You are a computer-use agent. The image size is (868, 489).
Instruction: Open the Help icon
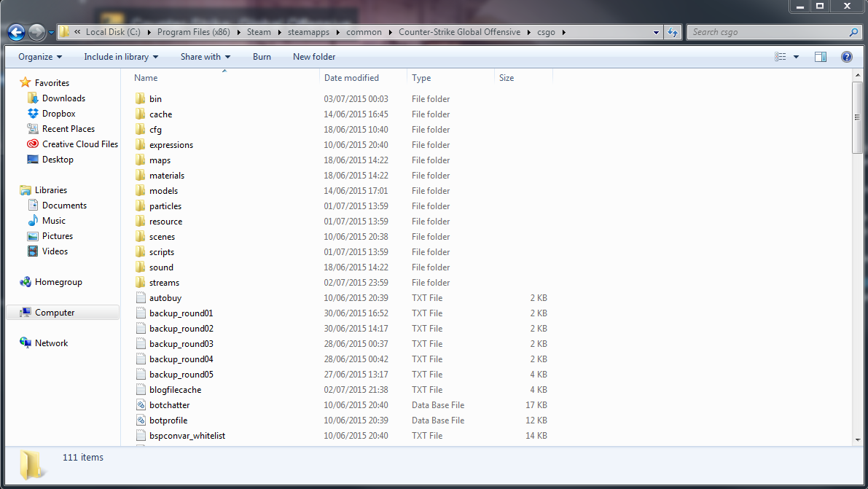[x=846, y=57]
